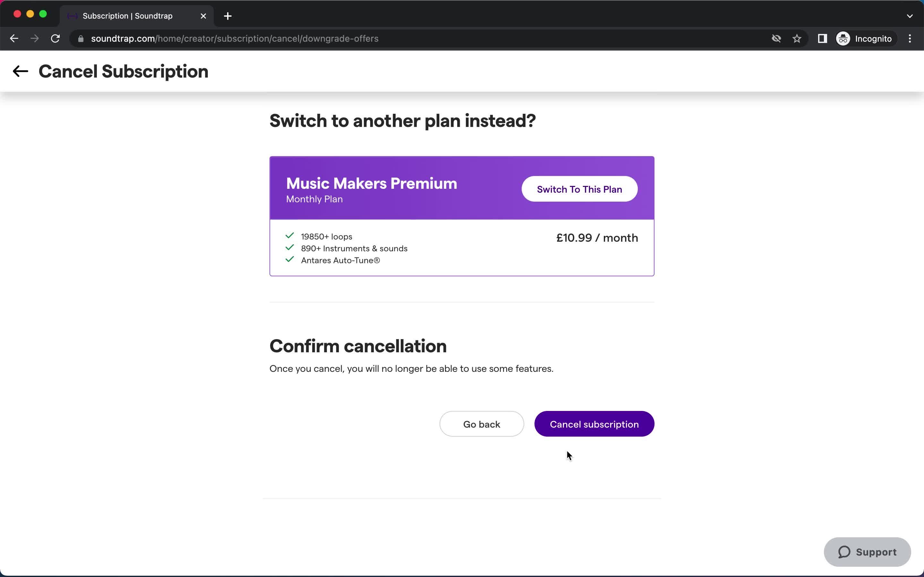Select the Cancel Subscription page header

click(x=123, y=71)
